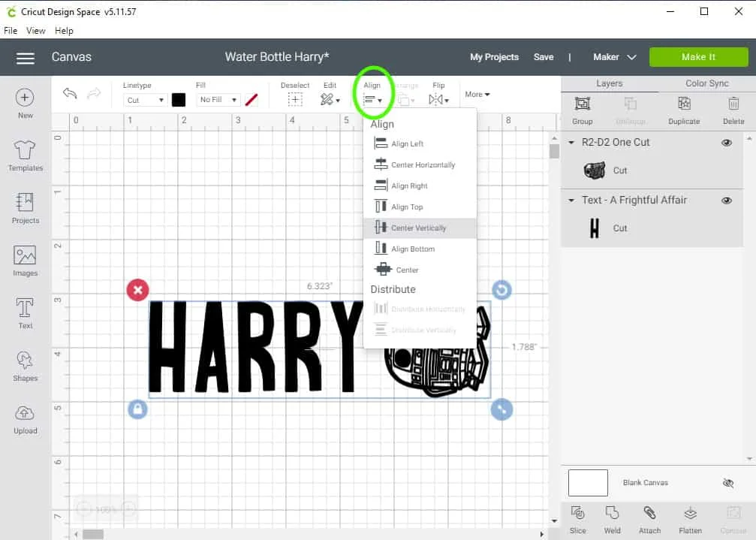The image size is (756, 540).
Task: Switch to the Layers tab
Action: pos(610,83)
